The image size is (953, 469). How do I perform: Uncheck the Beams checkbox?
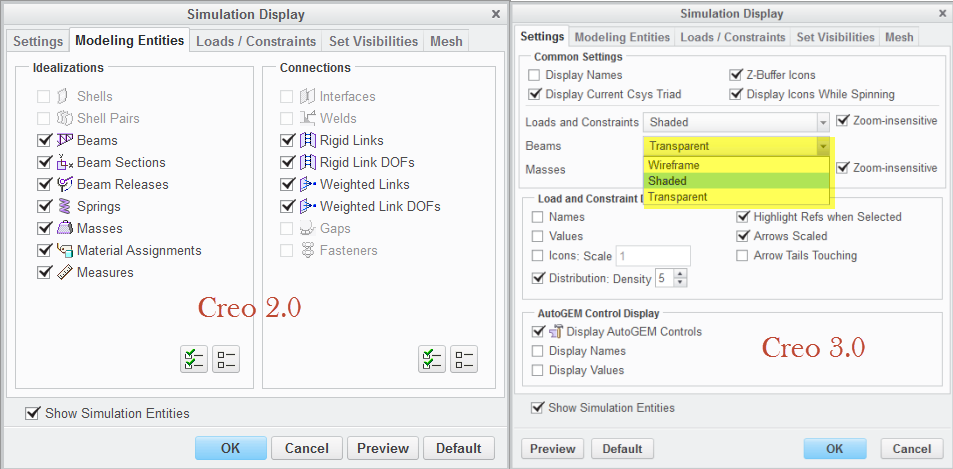coord(44,140)
